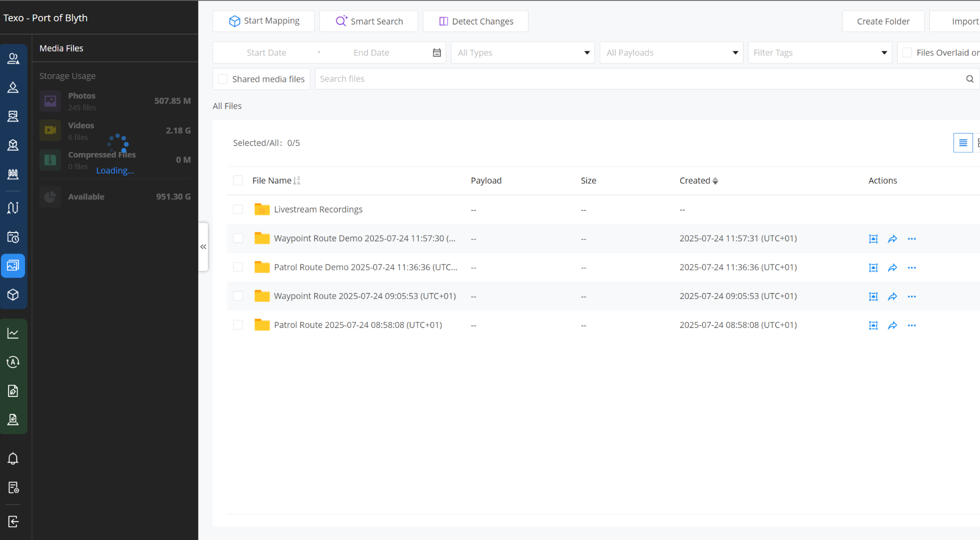Open the analytics chart sidebar icon
The image size is (980, 540).
tap(13, 333)
